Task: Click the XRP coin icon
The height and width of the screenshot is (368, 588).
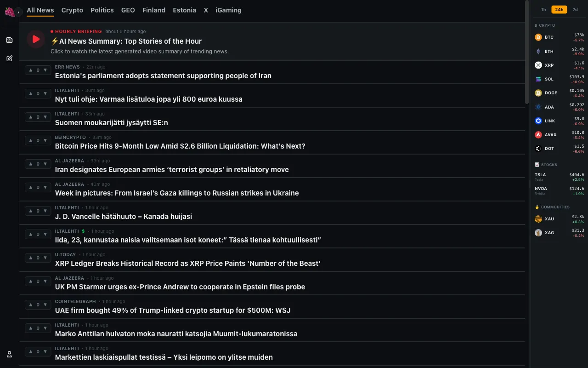Action: (x=538, y=65)
